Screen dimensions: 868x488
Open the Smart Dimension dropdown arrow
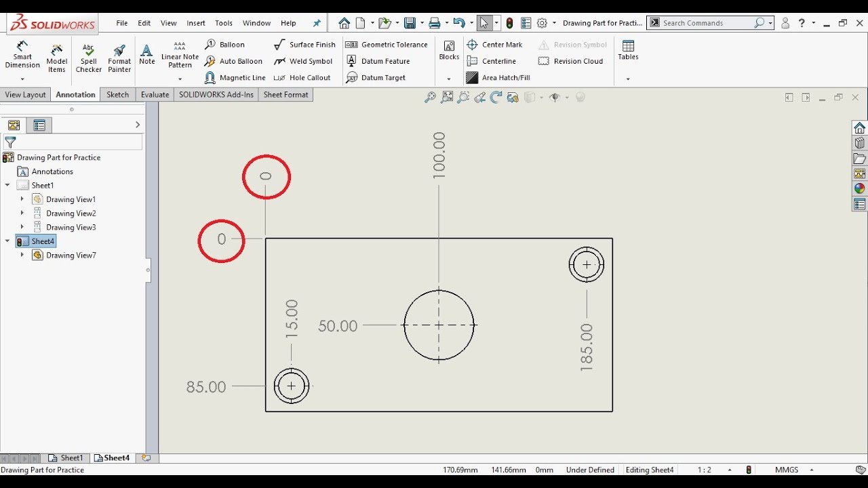[x=22, y=79]
